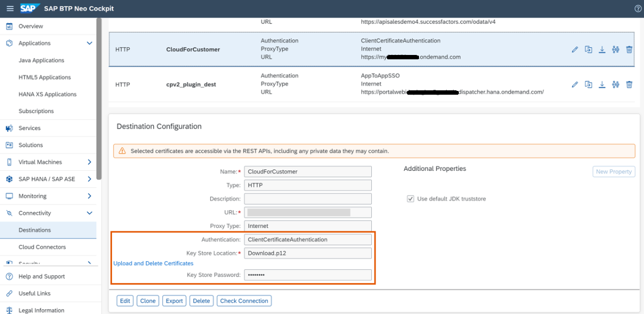This screenshot has height=314, width=644.
Task: Click the Authentication field in the form
Action: (308, 239)
